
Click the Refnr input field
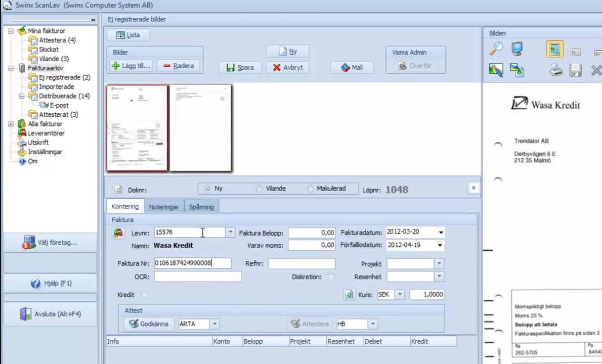[302, 264]
